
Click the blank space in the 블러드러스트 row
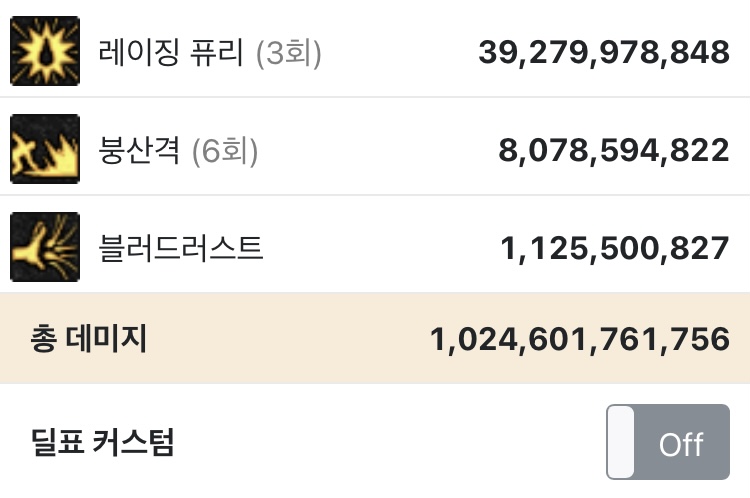[x=380, y=248]
